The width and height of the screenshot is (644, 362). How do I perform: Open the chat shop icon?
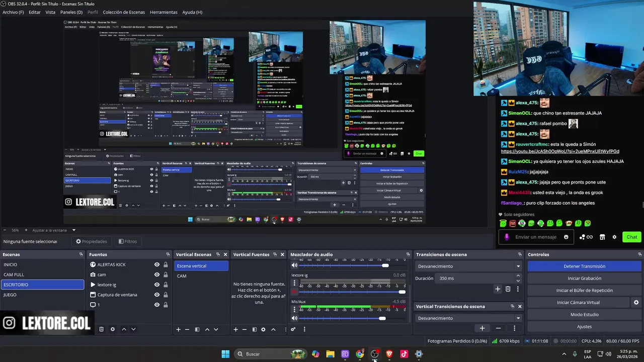pos(602,237)
